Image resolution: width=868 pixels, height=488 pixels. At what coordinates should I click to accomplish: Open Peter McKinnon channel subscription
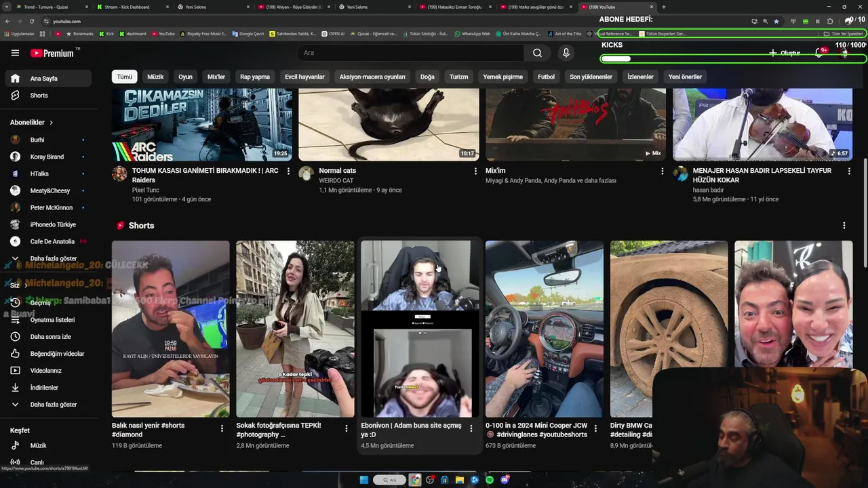pos(49,207)
